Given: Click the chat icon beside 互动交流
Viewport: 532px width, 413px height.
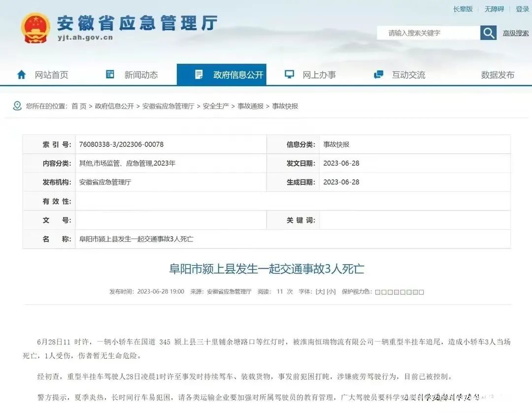Looking at the screenshot, I should click(378, 74).
